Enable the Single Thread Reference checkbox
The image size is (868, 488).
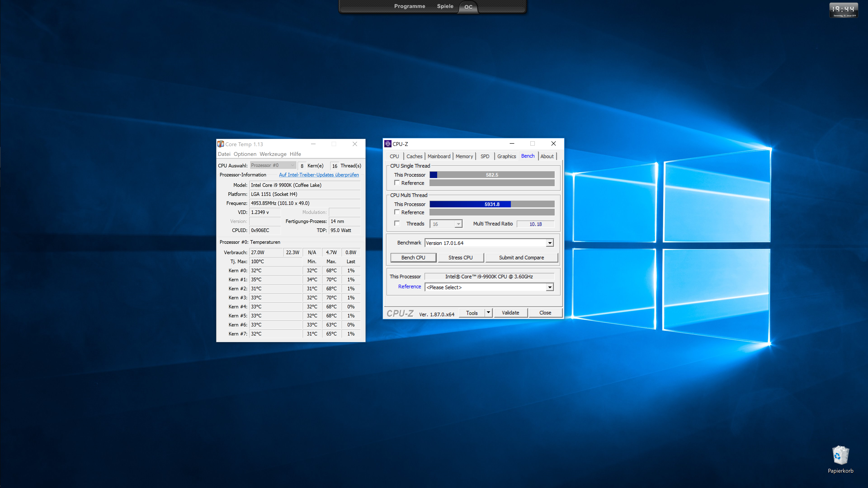(x=397, y=183)
